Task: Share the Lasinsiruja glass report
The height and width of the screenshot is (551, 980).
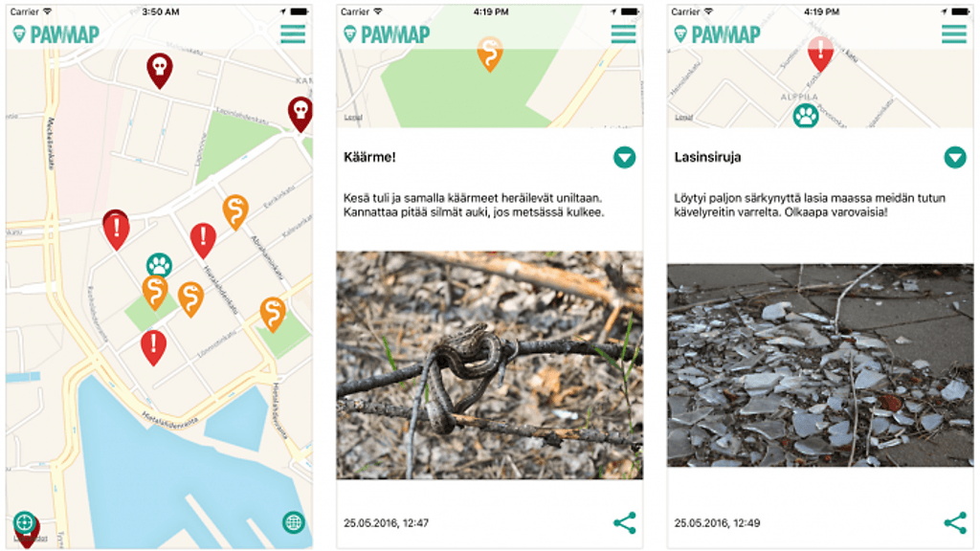Action: 955,523
